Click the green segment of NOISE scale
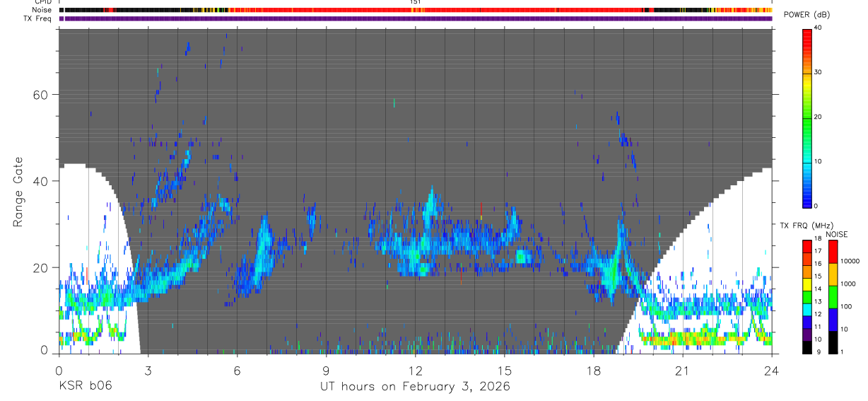The height and width of the screenshot is (401, 868). 833,297
